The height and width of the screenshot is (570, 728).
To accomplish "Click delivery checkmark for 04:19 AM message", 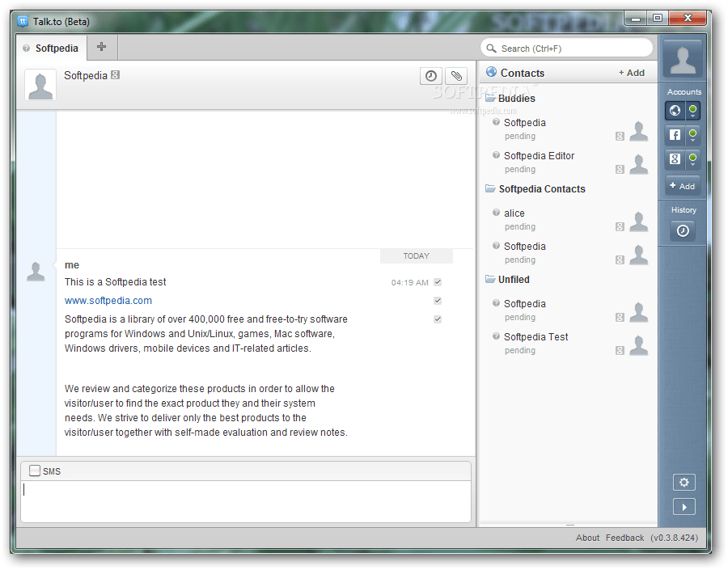I will [438, 281].
